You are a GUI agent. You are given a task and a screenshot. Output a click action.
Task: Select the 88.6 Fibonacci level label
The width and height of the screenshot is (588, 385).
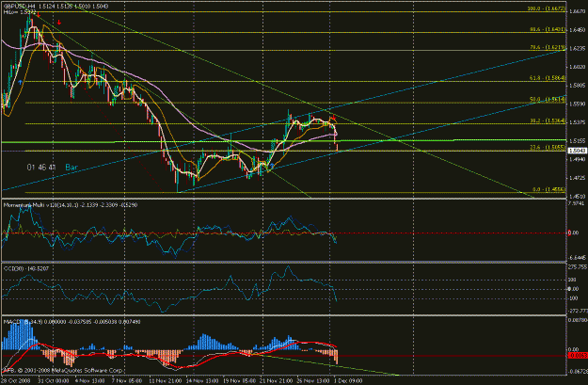point(548,29)
